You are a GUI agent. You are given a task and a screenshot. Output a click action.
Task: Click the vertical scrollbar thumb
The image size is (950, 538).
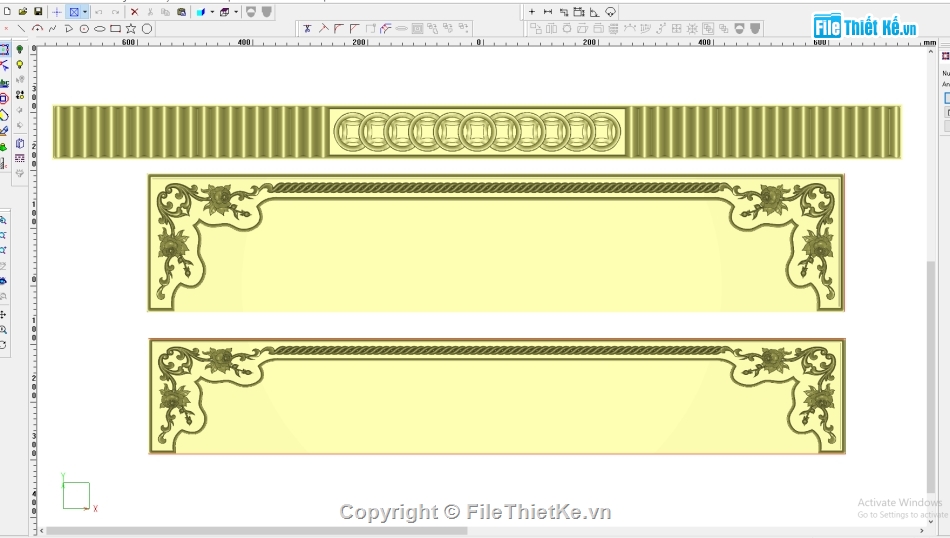pyautogui.click(x=931, y=376)
